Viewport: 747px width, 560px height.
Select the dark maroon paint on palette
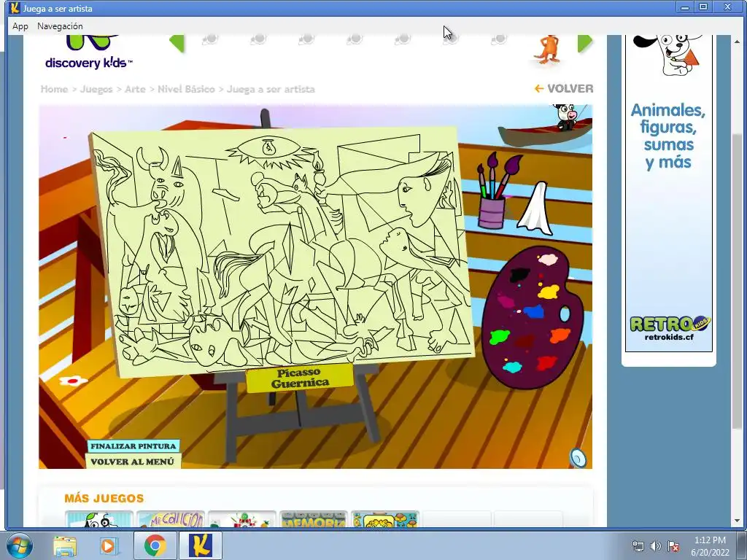[525, 341]
